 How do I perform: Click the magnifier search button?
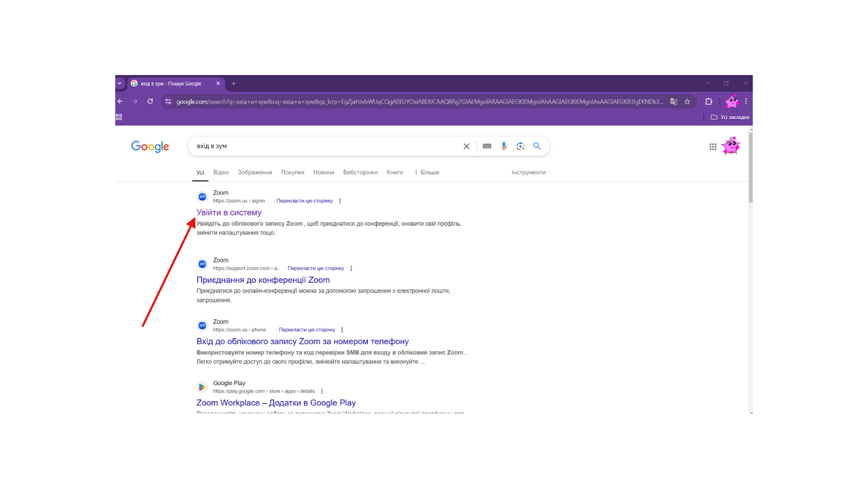(x=537, y=146)
